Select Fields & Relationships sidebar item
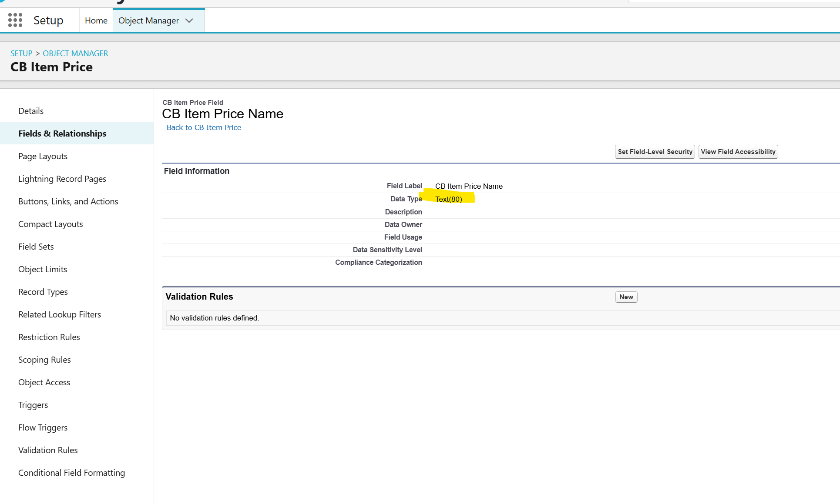 click(x=62, y=134)
